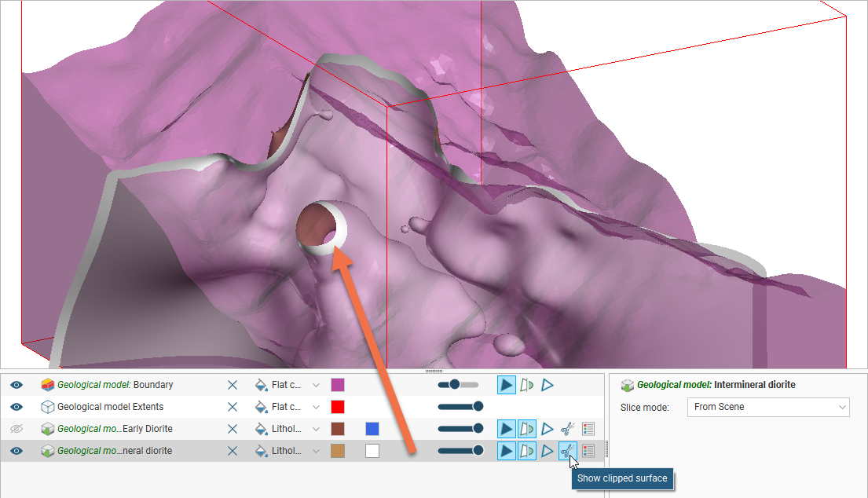This screenshot has width=868, height=498.
Task: Toggle half-shaded face icon on Early Diorite row
Action: 527,429
